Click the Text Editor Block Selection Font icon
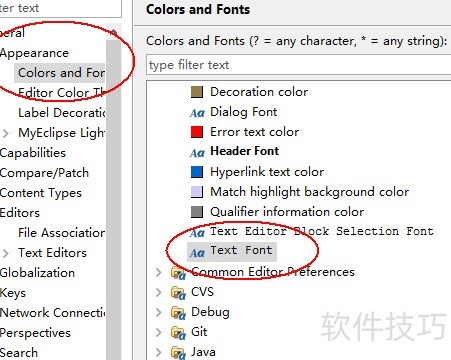Viewport: 451px width, 360px height. (197, 233)
